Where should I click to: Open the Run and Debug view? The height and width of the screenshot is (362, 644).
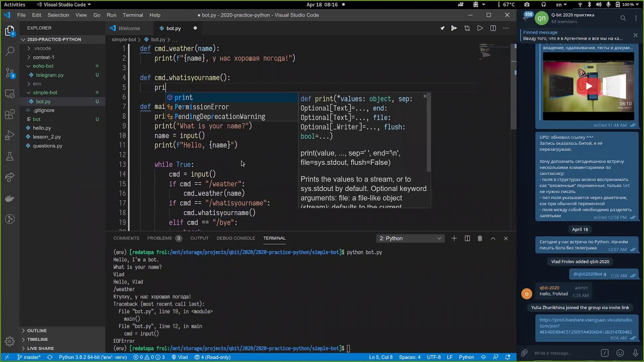[x=10, y=136]
